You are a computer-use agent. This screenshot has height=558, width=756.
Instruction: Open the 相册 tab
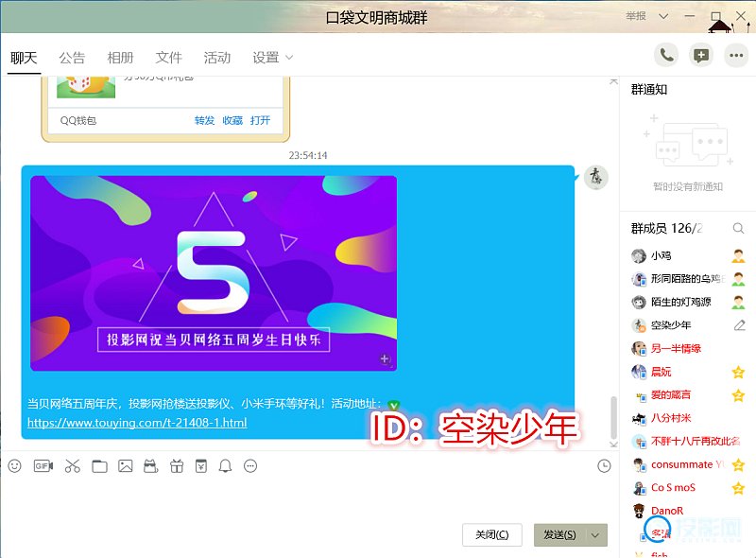(120, 58)
